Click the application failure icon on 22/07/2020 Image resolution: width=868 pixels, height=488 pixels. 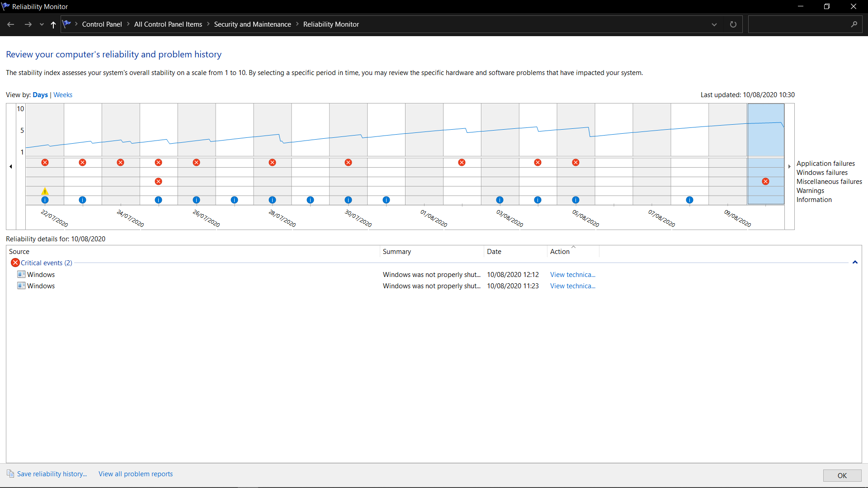click(x=45, y=162)
